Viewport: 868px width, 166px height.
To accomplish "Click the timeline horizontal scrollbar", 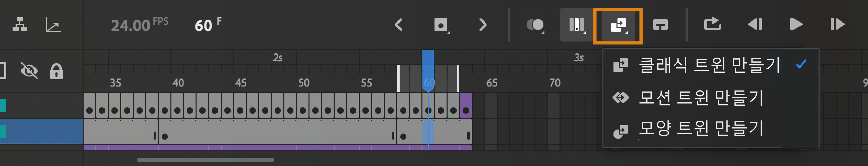I will (x=205, y=160).
